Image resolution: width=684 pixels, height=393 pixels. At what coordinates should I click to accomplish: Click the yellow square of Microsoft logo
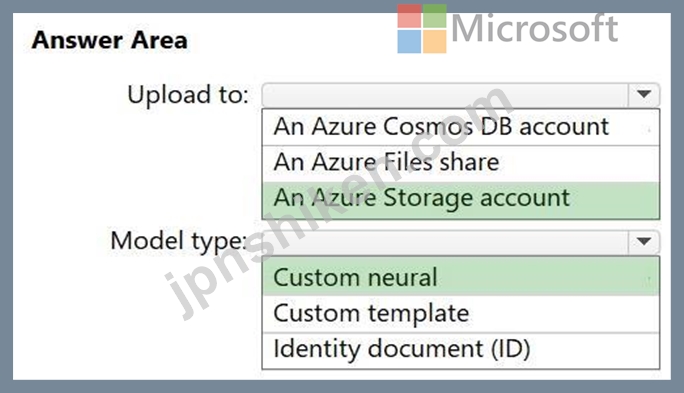tap(434, 41)
